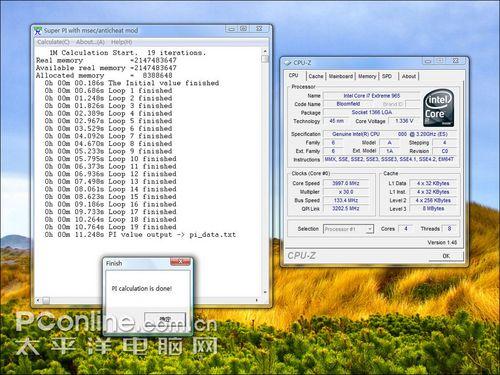Click the Name field 'Intel Core i7 Extreme 965'
The height and width of the screenshot is (375, 500).
tap(371, 96)
